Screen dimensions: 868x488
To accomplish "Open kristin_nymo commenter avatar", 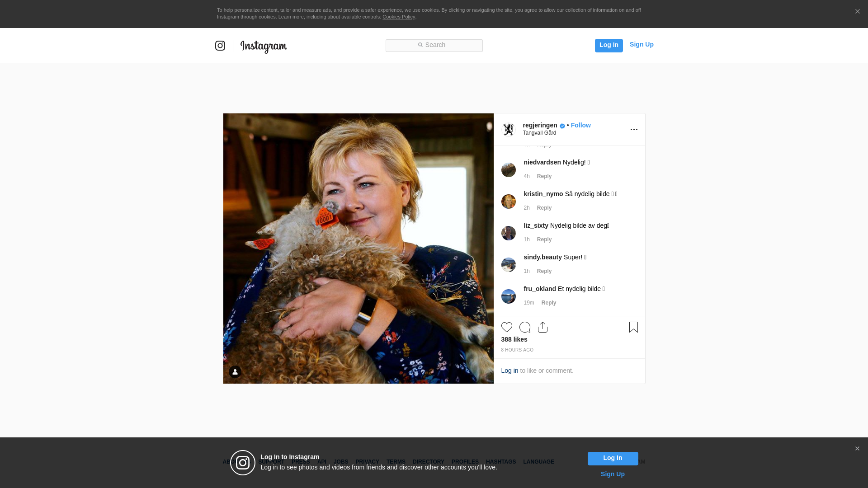I will [x=509, y=202].
